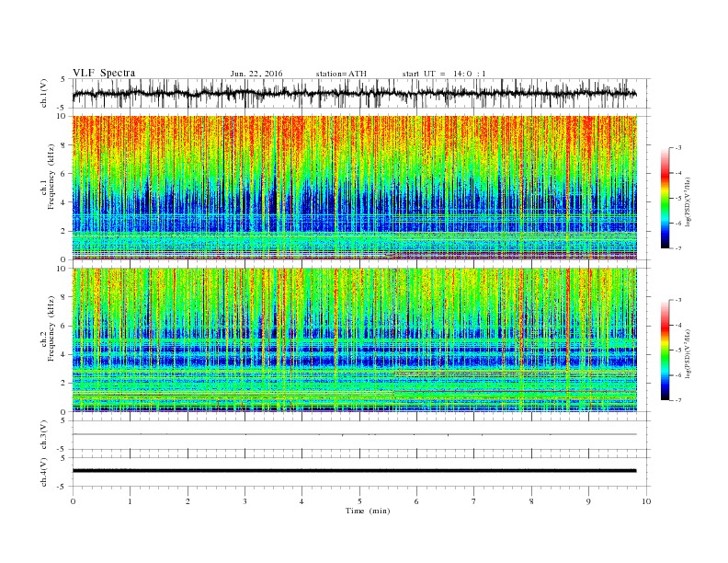Click time tick label '5' on x-axis
The height and width of the screenshot is (563, 728).
[x=359, y=501]
